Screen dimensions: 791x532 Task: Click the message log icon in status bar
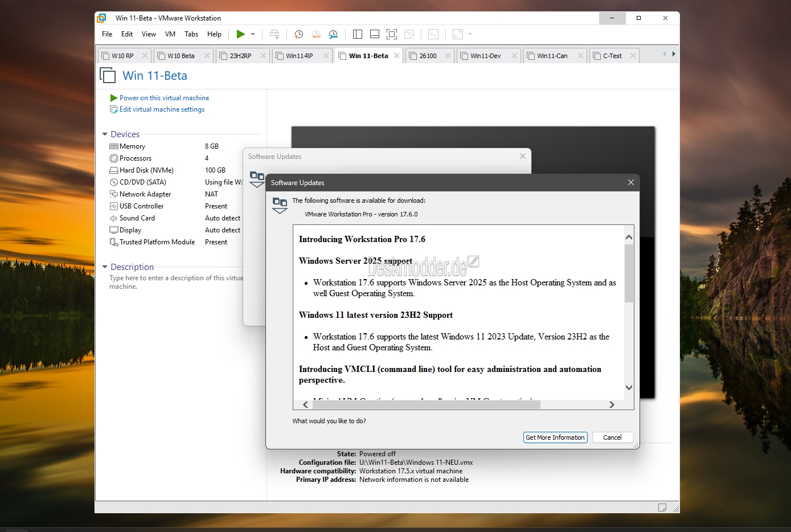pyautogui.click(x=662, y=508)
